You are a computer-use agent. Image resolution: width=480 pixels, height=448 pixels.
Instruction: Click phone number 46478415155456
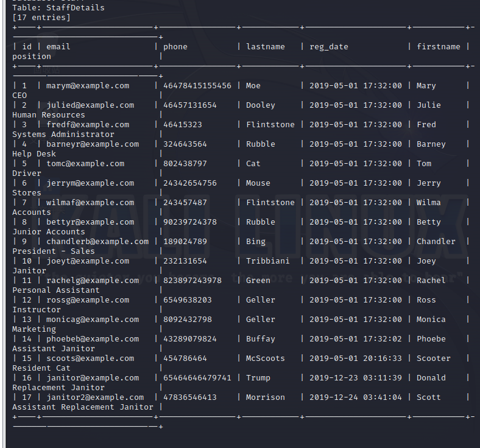click(x=197, y=86)
